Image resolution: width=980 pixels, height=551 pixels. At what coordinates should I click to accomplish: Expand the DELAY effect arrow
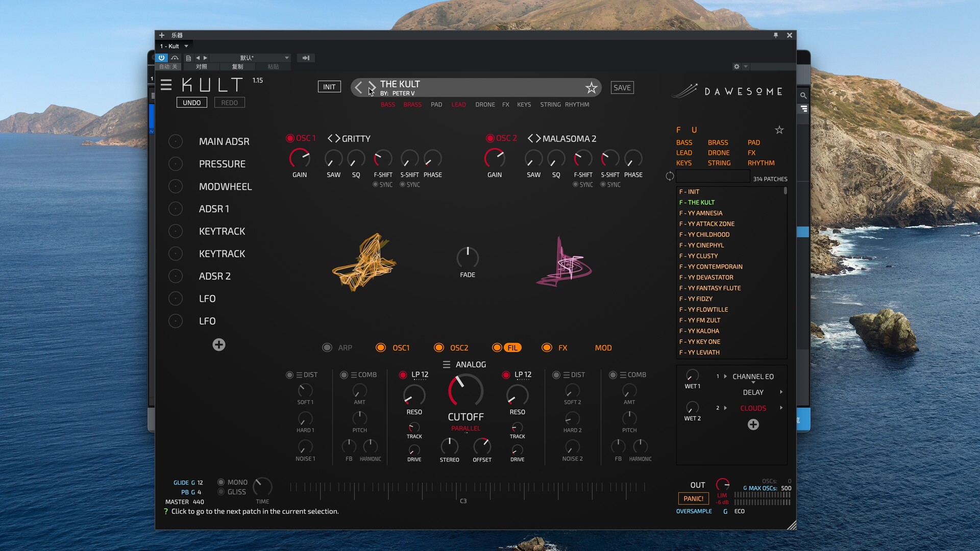(781, 392)
